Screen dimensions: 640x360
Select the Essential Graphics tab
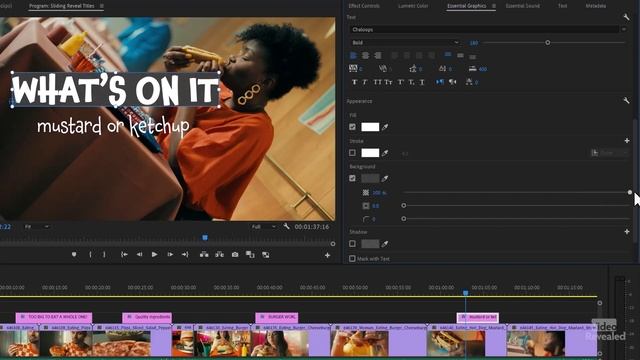[x=467, y=6]
